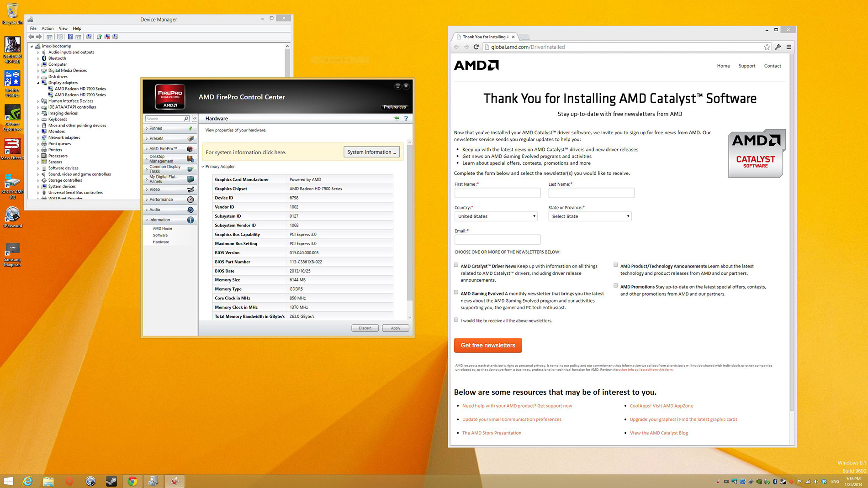Click the Chrome page vertical scrollbar
Screen dimensions: 868x488
792,233
